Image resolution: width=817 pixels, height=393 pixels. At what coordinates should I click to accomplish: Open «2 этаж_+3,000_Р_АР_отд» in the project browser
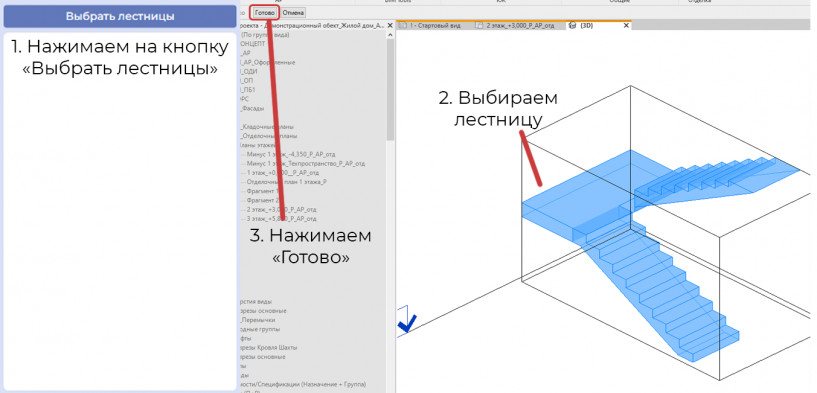click(281, 209)
